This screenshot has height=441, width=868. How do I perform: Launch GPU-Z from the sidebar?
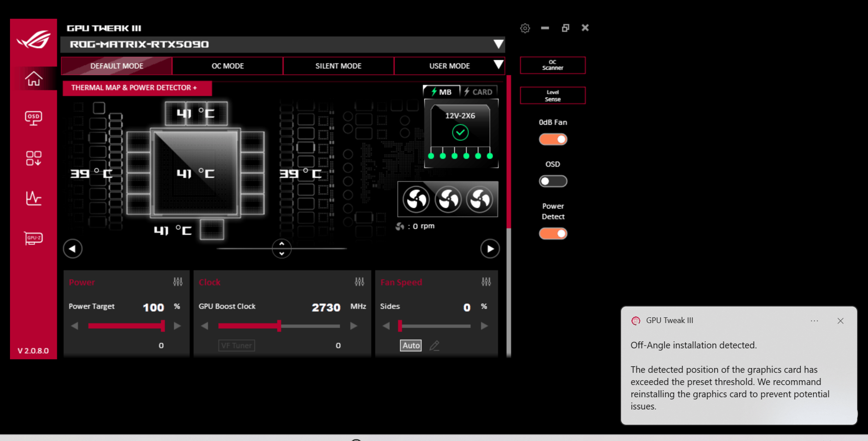[33, 238]
